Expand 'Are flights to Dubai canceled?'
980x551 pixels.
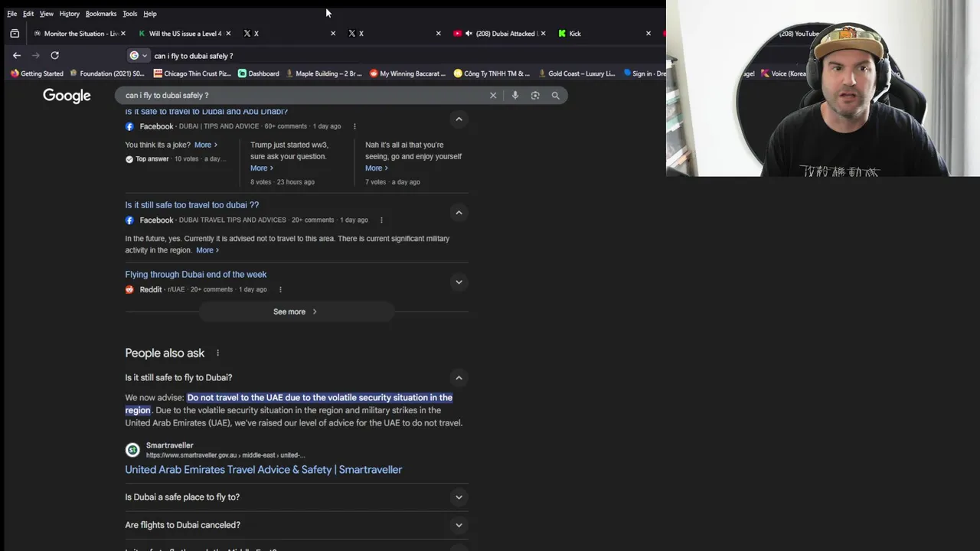coord(459,525)
